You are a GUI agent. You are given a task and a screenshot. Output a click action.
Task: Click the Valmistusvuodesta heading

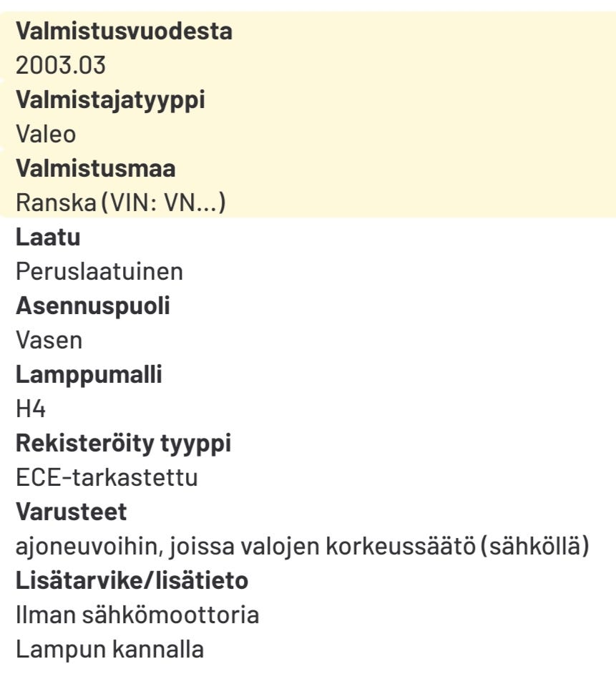tap(124, 31)
